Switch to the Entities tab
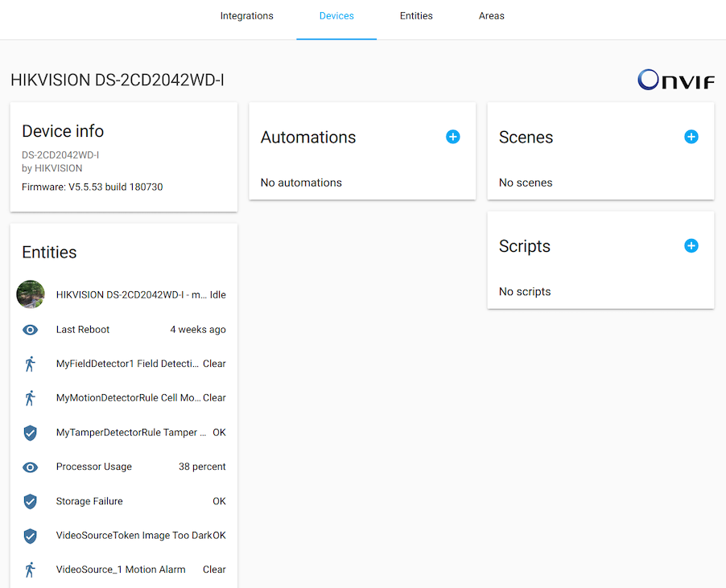 point(416,15)
